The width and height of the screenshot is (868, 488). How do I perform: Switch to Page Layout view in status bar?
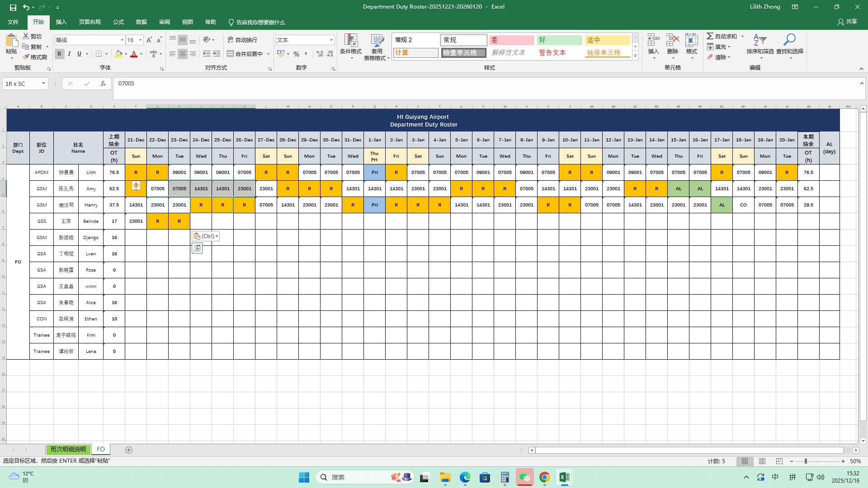pyautogui.click(x=762, y=461)
